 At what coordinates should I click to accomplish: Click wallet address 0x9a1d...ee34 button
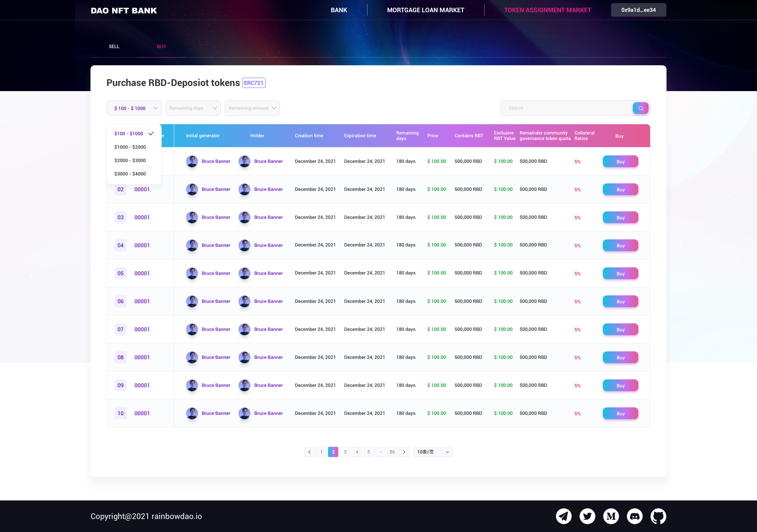coord(638,10)
